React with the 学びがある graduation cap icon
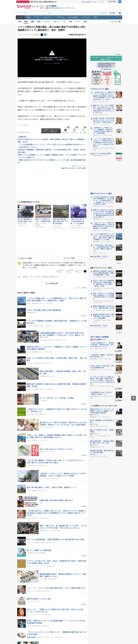Image resolution: width=138 pixels, height=644 pixels. point(66,130)
